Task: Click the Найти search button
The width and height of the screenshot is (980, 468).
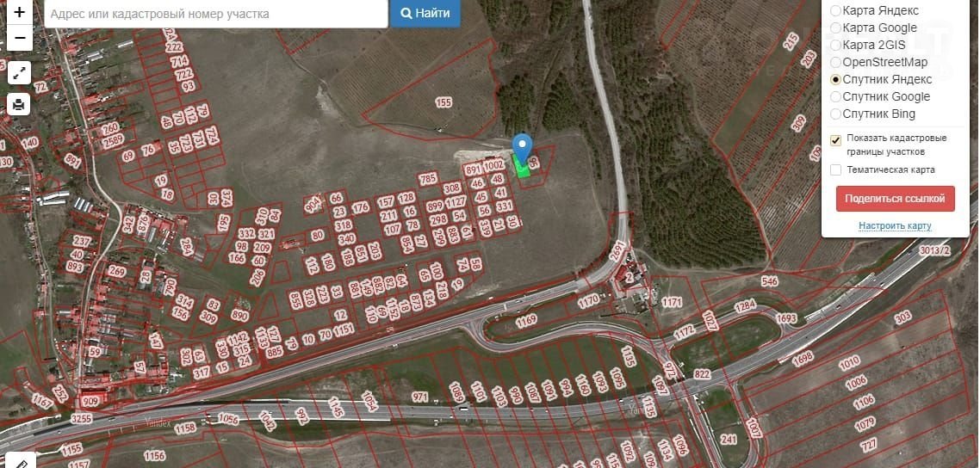Action: coord(425,13)
